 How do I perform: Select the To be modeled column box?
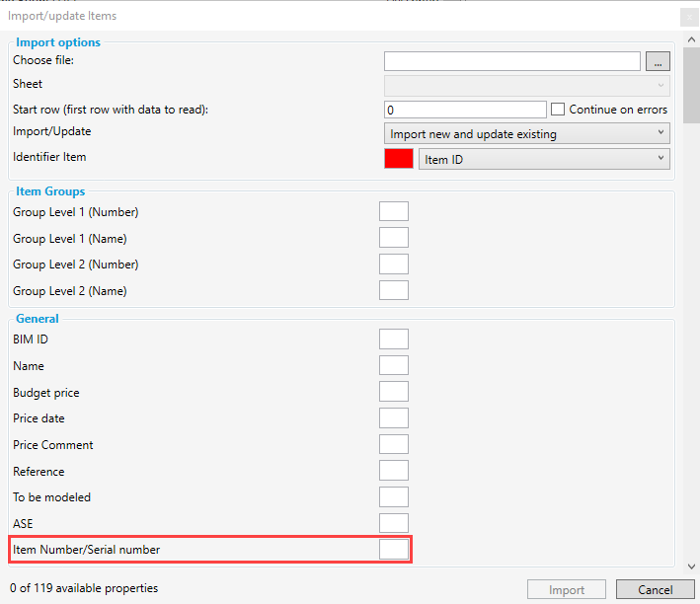point(394,497)
